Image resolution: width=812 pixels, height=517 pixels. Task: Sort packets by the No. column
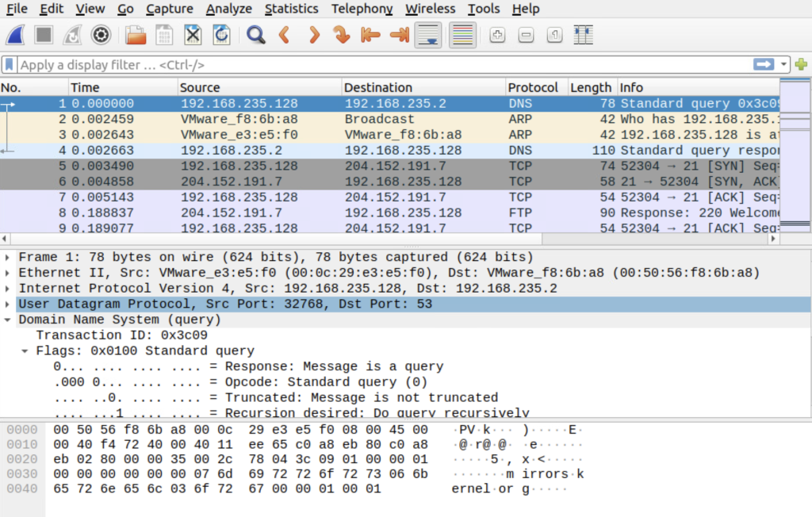click(34, 87)
